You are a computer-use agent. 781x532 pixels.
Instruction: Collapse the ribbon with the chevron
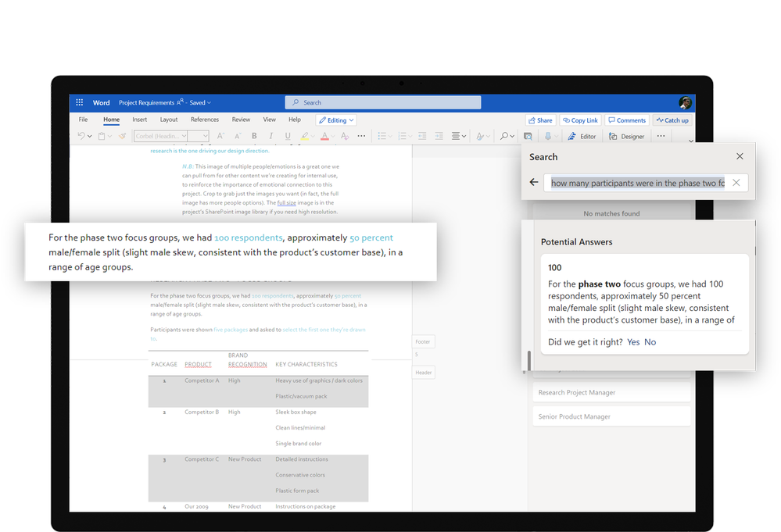(691, 141)
